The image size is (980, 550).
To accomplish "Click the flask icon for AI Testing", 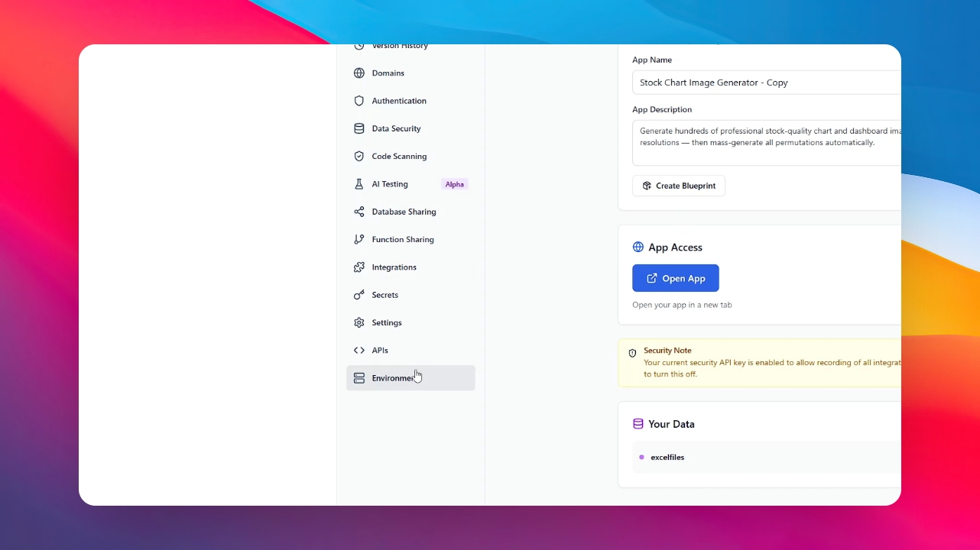I will [x=359, y=184].
